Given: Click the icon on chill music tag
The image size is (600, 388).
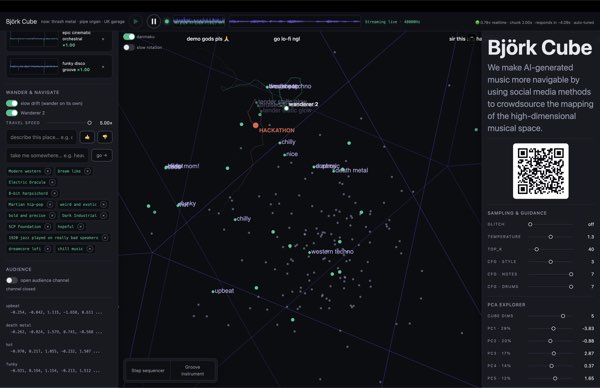Looking at the screenshot, I should pos(90,249).
